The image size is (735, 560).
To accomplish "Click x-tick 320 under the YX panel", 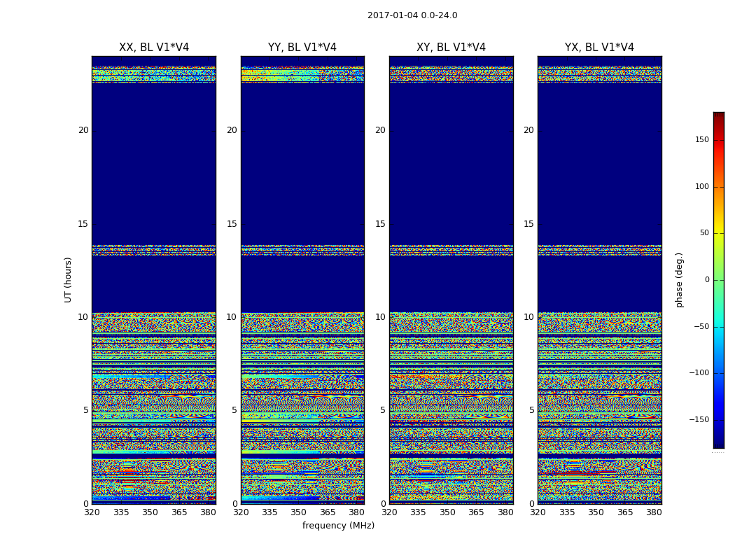I will click(x=538, y=512).
